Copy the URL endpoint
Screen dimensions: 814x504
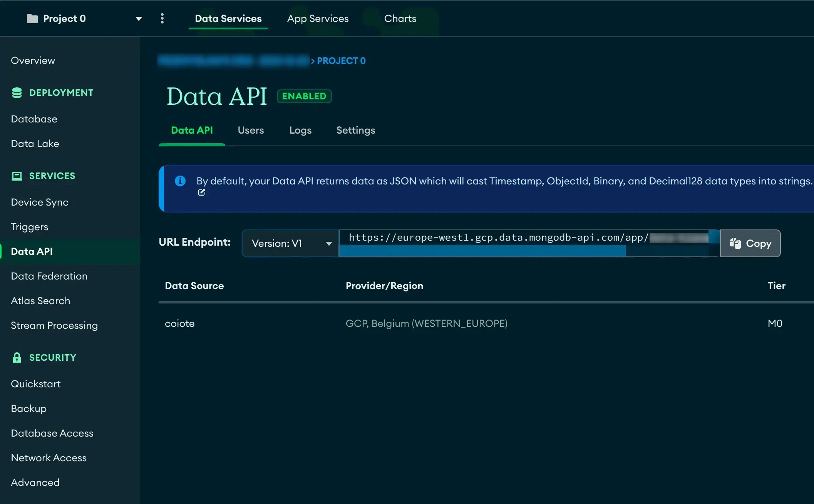(x=750, y=243)
